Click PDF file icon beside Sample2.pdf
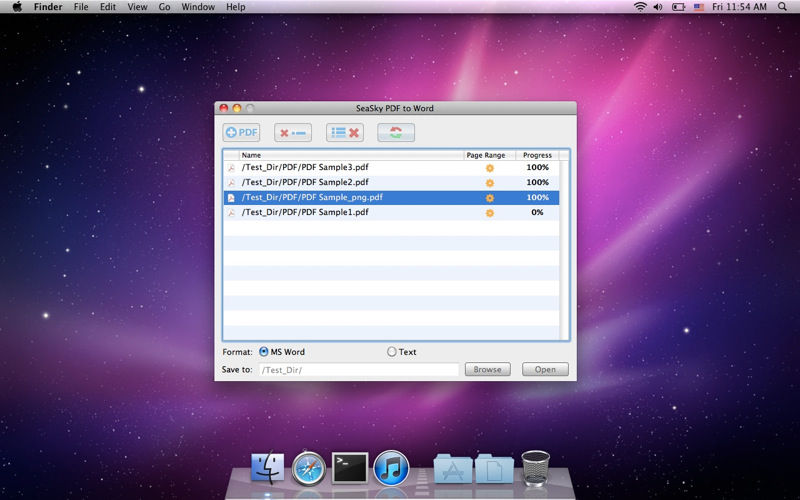800x500 pixels. point(231,183)
